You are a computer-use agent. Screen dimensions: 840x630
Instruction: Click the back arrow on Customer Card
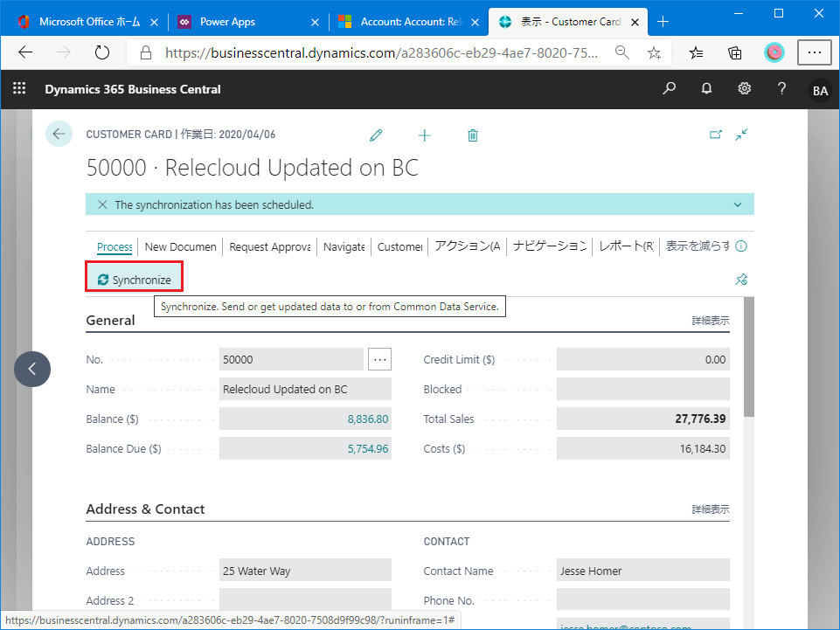coord(59,134)
